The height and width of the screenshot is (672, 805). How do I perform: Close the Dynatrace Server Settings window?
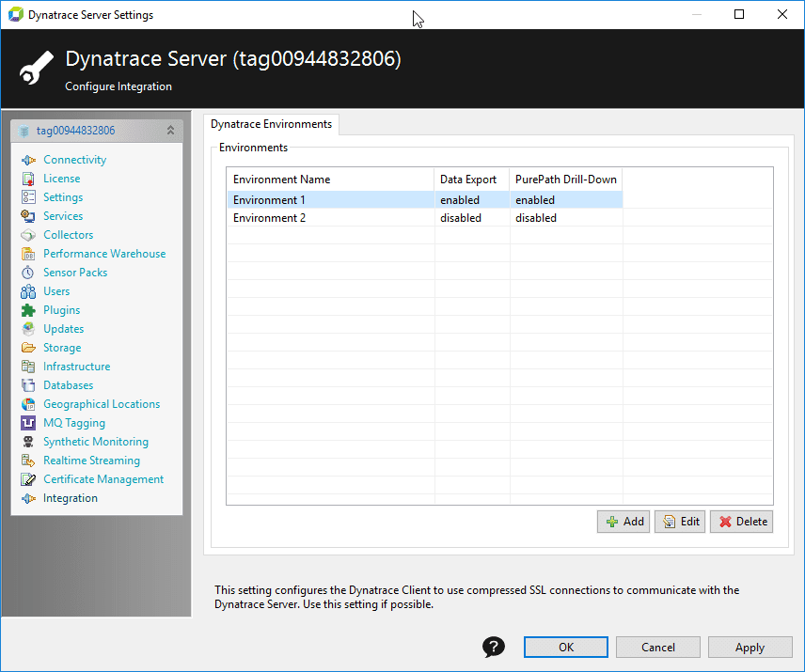click(x=782, y=14)
